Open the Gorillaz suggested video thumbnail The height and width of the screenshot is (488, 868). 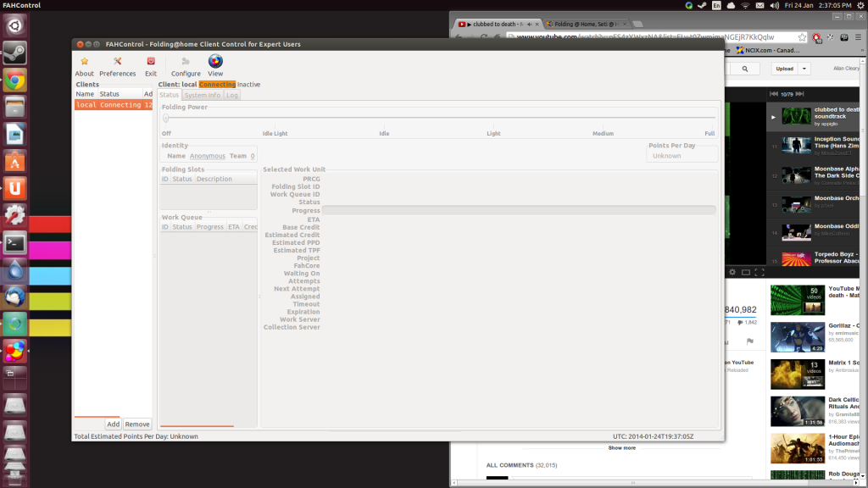click(797, 337)
